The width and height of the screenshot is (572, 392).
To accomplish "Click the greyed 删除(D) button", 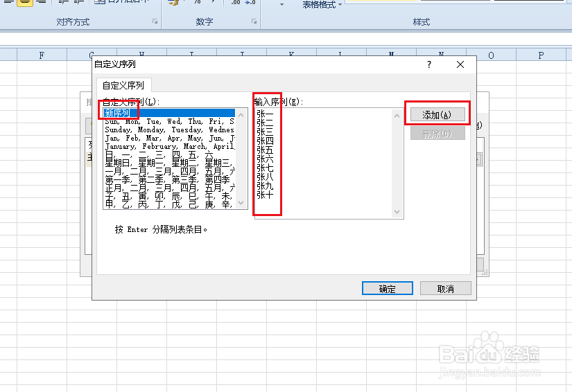I will pyautogui.click(x=437, y=134).
